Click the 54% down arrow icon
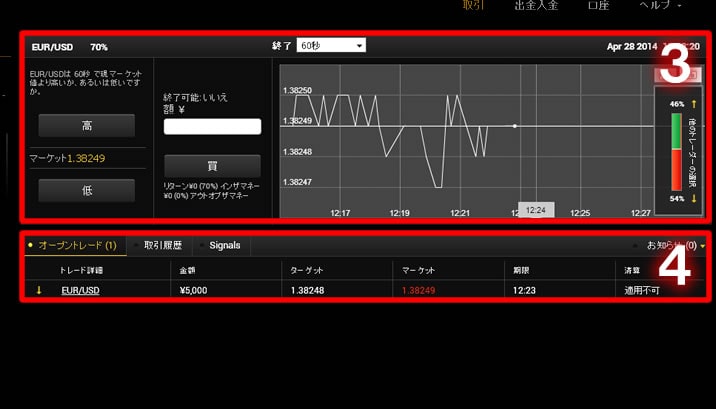 click(694, 199)
